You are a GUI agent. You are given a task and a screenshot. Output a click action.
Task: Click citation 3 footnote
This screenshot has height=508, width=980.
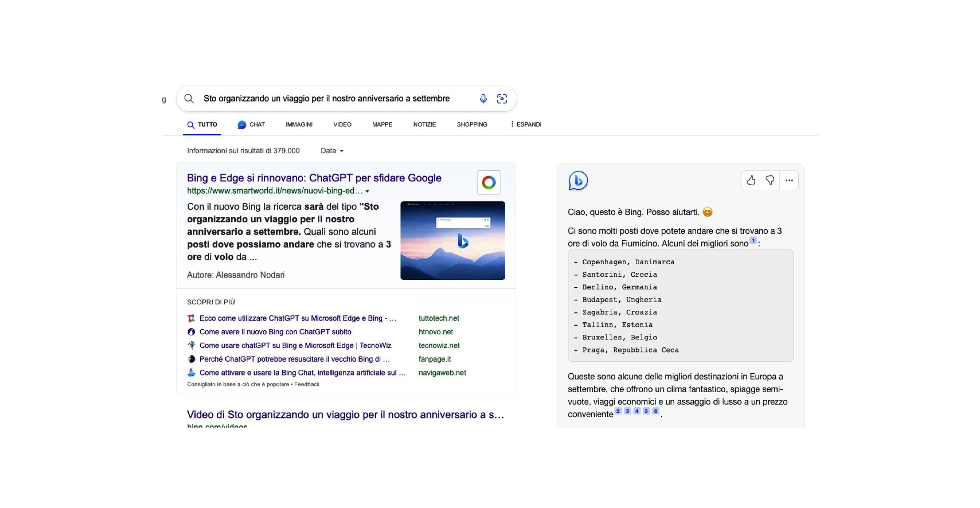coord(627,411)
